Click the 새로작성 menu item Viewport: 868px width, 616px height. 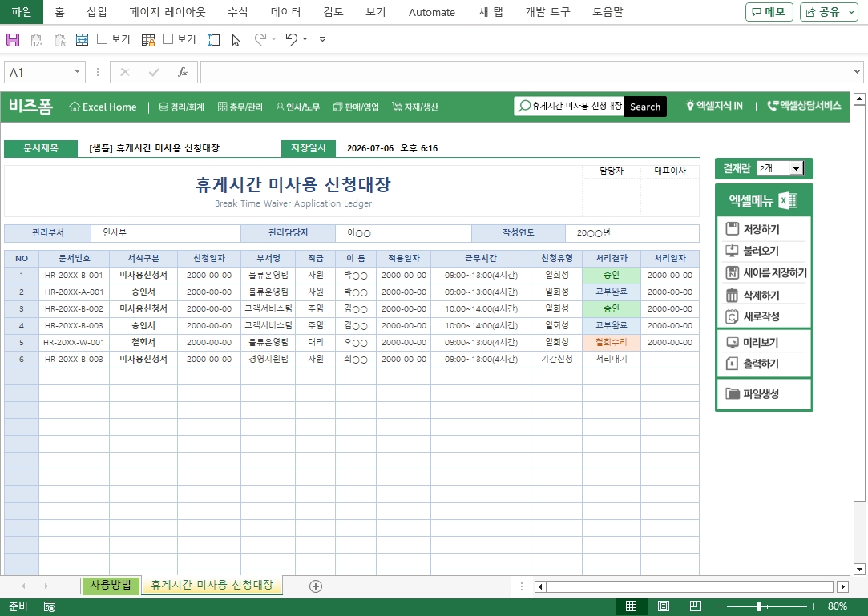click(764, 316)
